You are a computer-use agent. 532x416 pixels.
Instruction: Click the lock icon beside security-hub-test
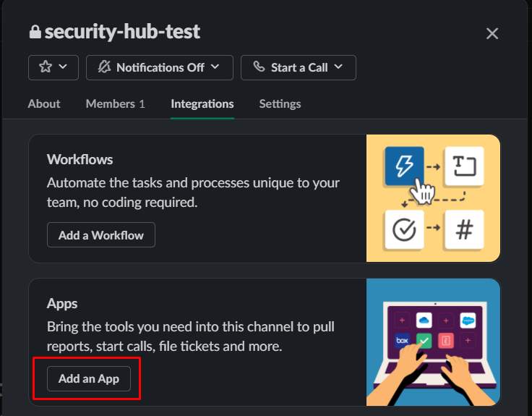pos(35,32)
